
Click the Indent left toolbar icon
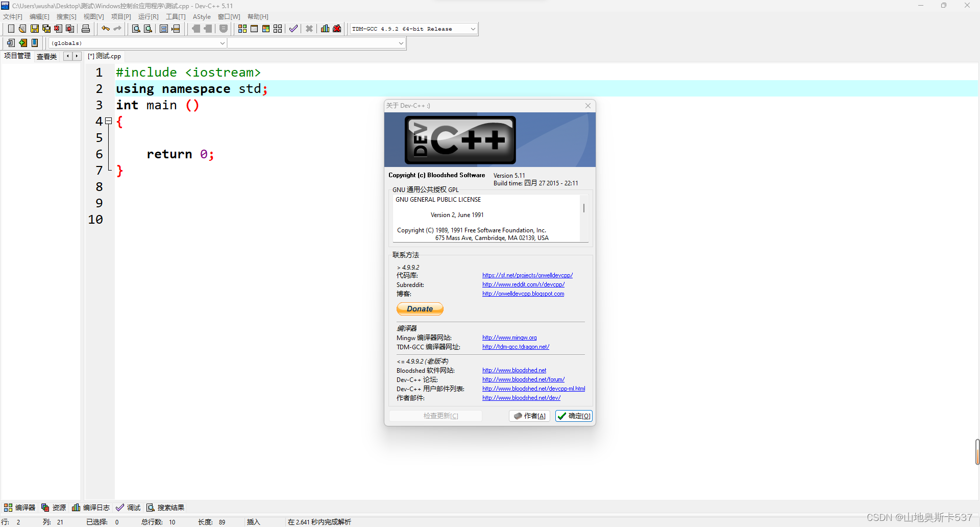point(196,29)
